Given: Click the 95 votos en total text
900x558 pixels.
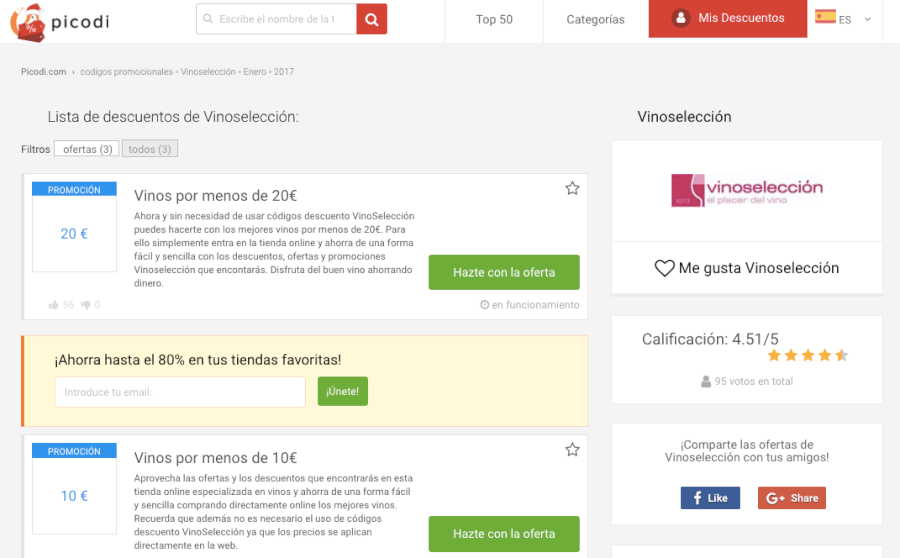Looking at the screenshot, I should pos(754,381).
